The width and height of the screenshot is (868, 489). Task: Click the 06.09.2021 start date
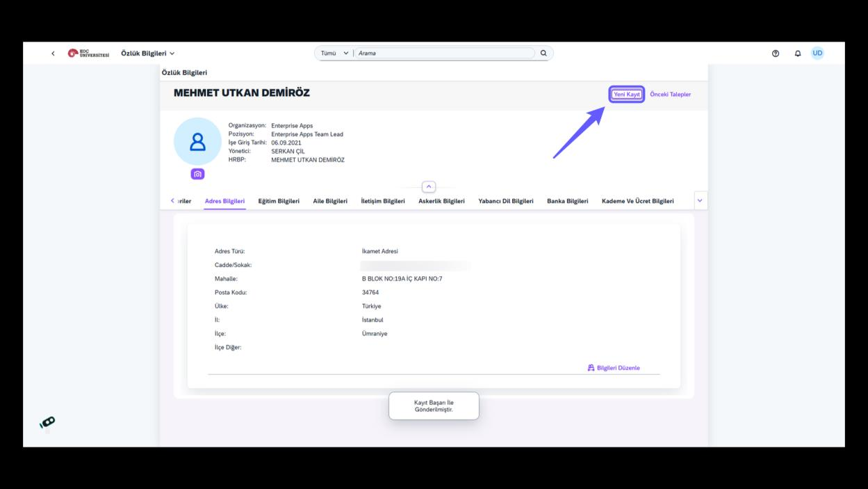pyautogui.click(x=286, y=143)
